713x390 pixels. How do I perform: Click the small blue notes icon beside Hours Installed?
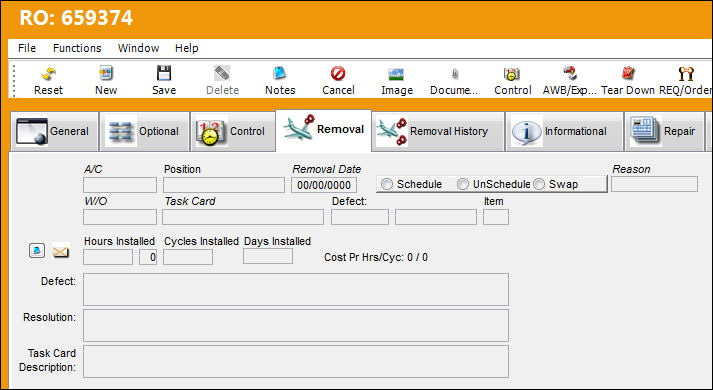[x=37, y=250]
